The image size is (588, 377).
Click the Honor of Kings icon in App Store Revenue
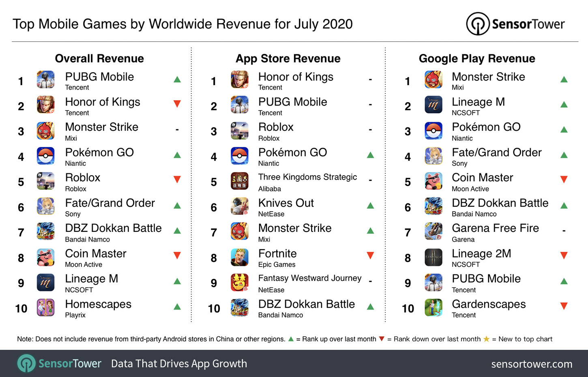[239, 80]
